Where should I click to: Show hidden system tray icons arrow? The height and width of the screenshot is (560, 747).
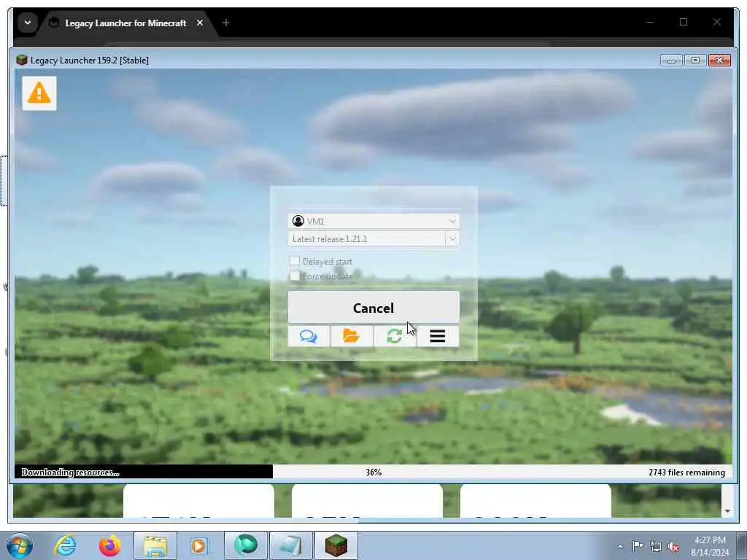pyautogui.click(x=620, y=546)
